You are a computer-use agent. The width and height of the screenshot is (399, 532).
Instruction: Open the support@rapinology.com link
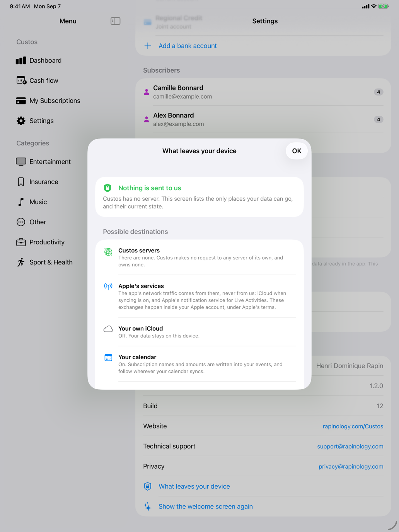[350, 446]
